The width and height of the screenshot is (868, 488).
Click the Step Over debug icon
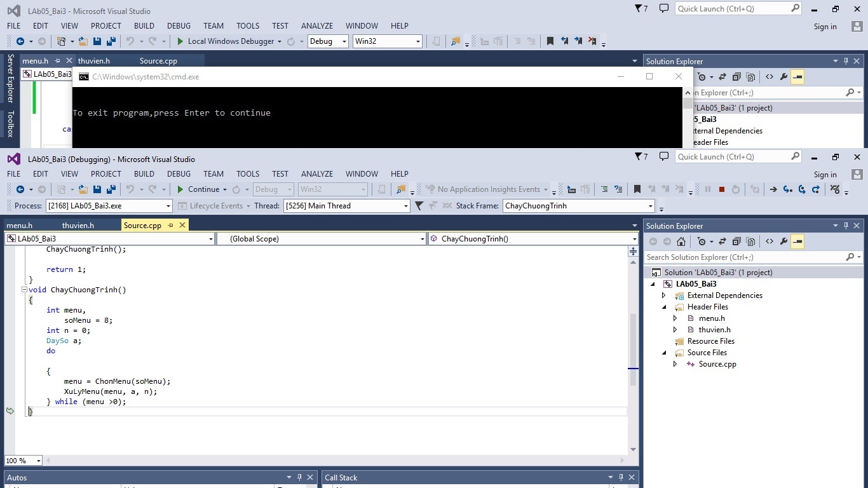802,189
